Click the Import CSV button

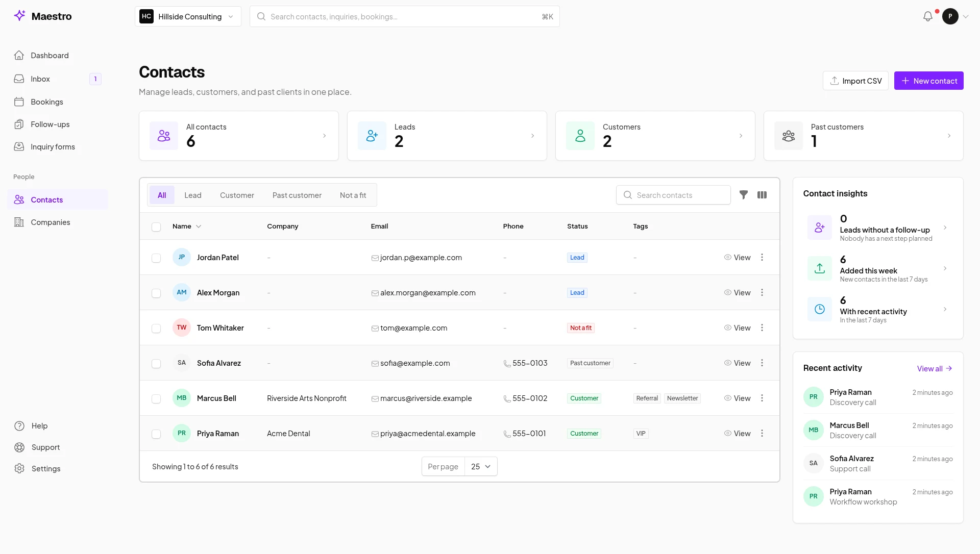[855, 81]
